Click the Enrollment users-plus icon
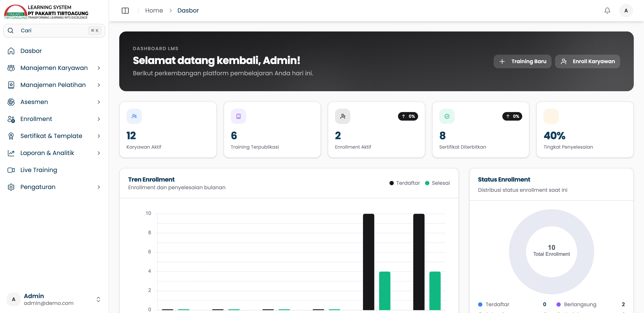The image size is (644, 313). pyautogui.click(x=11, y=119)
